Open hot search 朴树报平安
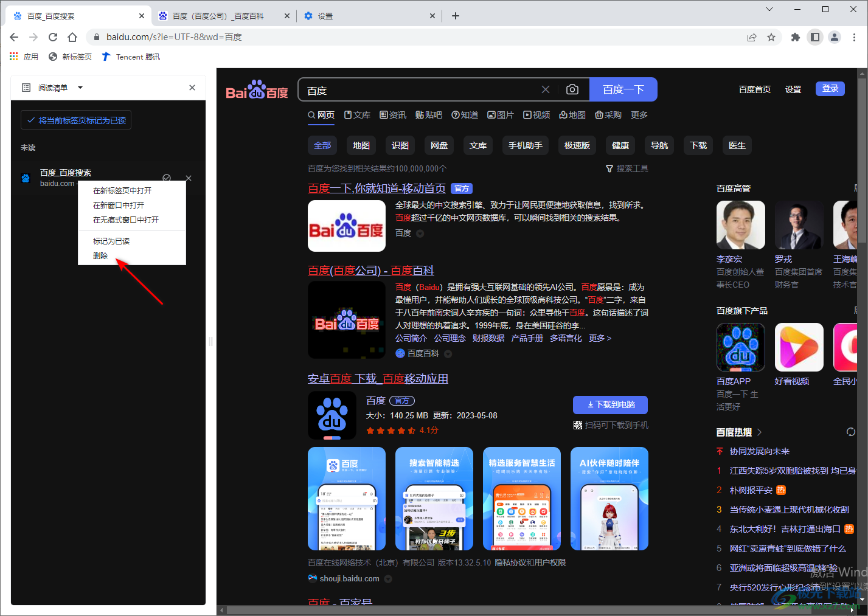Viewport: 868px width, 616px height. pos(751,490)
